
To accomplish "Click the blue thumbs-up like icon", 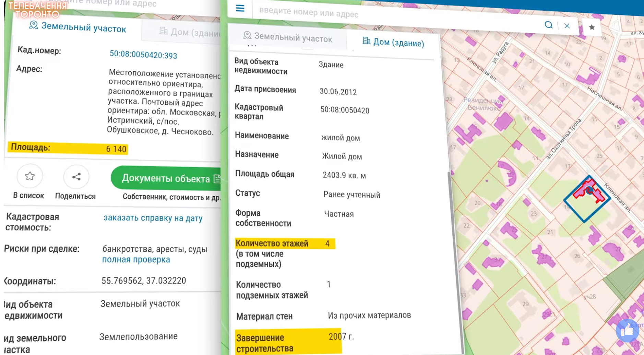I will pos(627,331).
